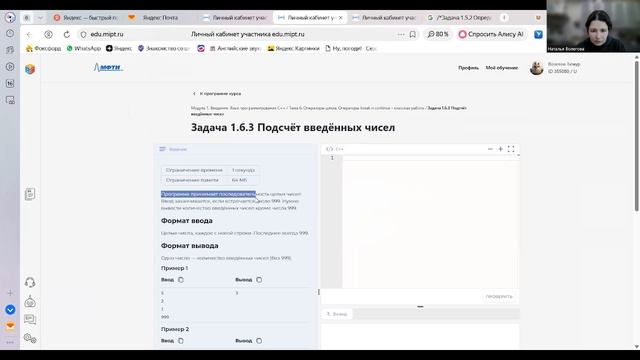The image size is (640, 360).
Task: Select the Задание panel tab
Action: pos(173,149)
